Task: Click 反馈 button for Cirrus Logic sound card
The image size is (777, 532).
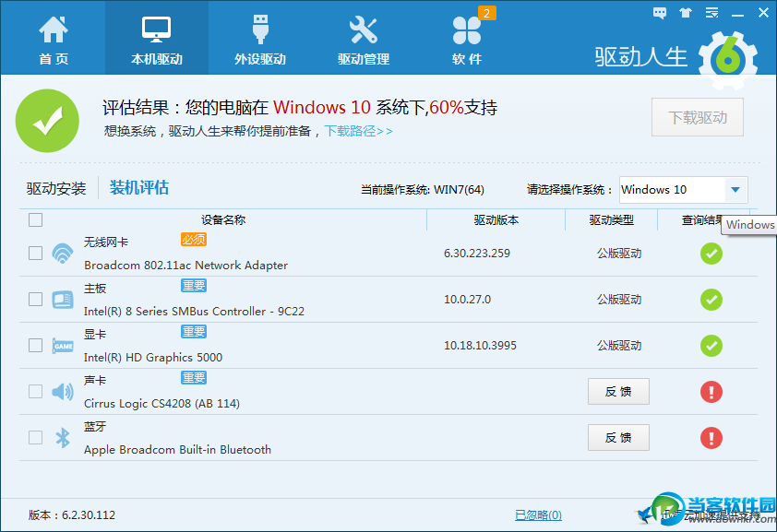Action: click(x=618, y=392)
